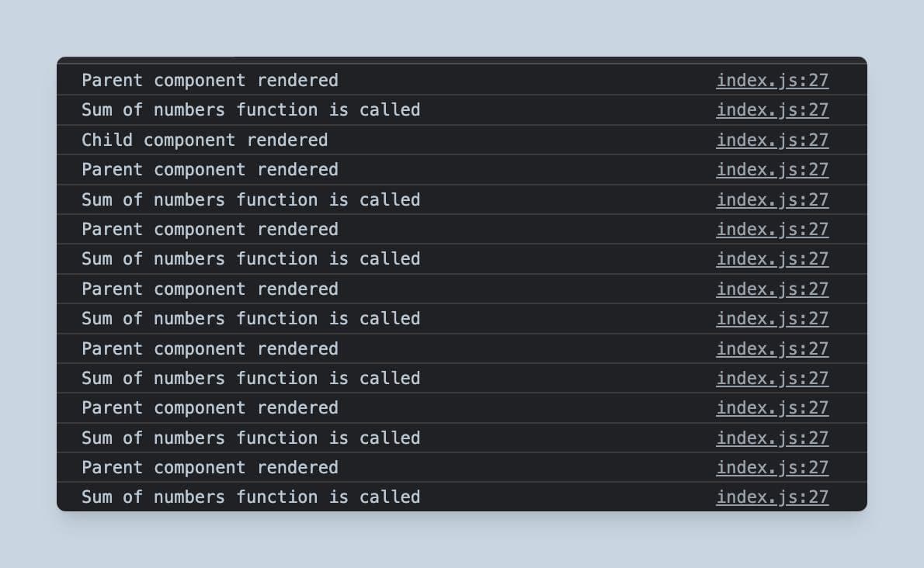
Task: Select the first Parent component rendered message
Action: click(x=210, y=81)
